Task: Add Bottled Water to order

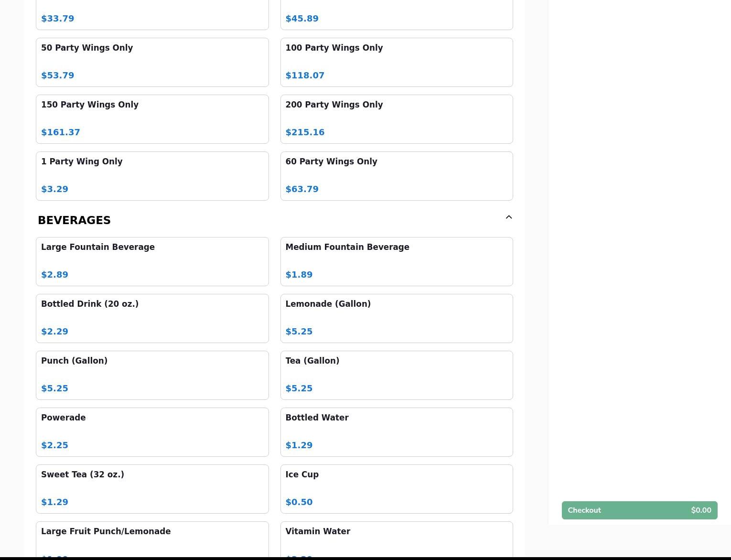Action: [396, 432]
